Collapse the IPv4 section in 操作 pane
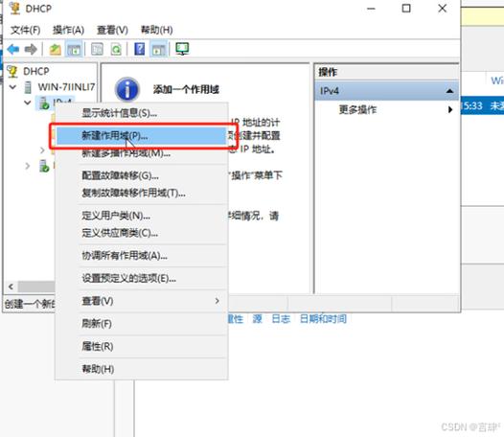The height and width of the screenshot is (437, 504). tap(449, 91)
